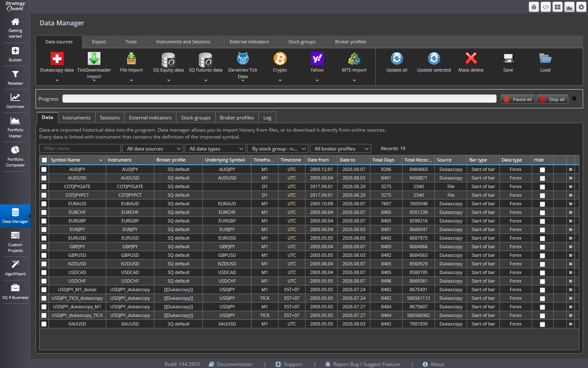The height and width of the screenshot is (368, 588).
Task: Expand Dukascopy data dropdown arrow
Action: [57, 81]
